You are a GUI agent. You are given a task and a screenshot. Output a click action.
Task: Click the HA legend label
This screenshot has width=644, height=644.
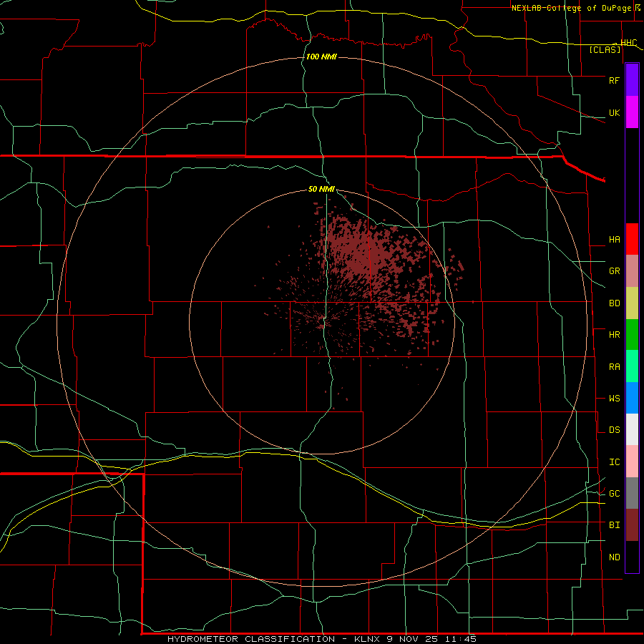614,239
